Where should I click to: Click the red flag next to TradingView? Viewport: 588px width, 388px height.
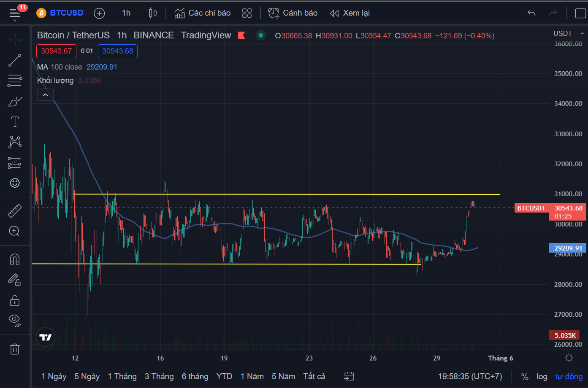coord(242,35)
